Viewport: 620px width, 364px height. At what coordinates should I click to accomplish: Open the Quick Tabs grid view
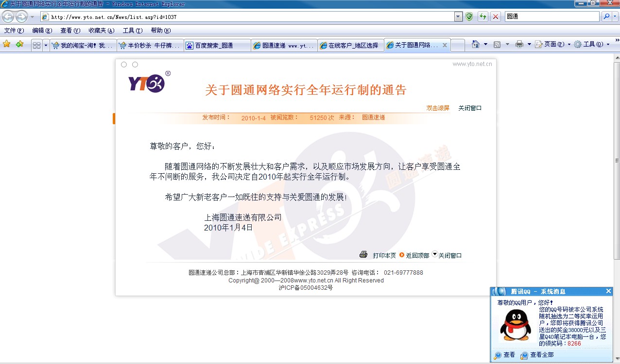coord(36,45)
